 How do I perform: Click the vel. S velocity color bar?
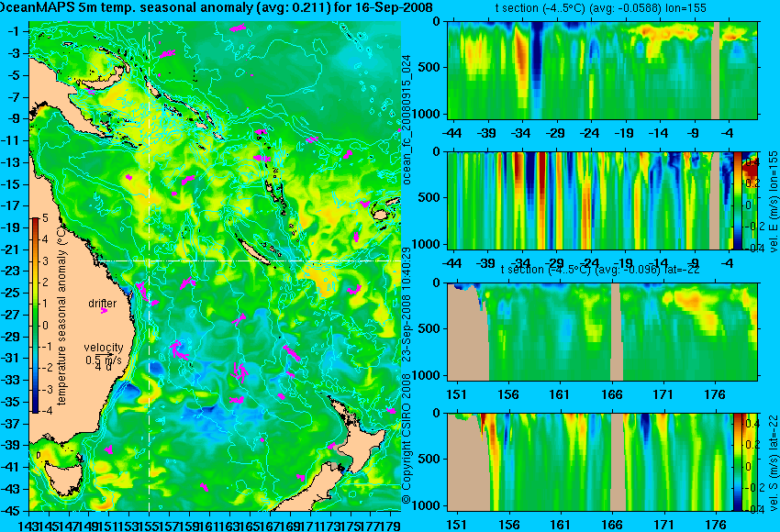[x=737, y=462]
